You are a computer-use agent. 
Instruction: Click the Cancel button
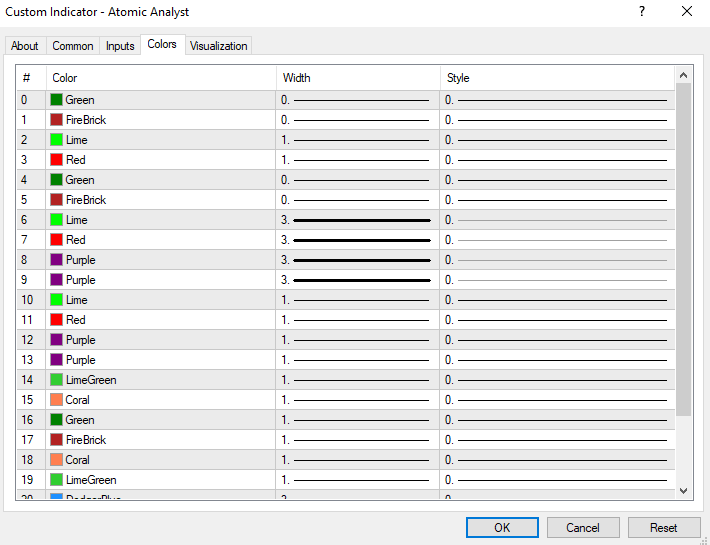(x=583, y=527)
